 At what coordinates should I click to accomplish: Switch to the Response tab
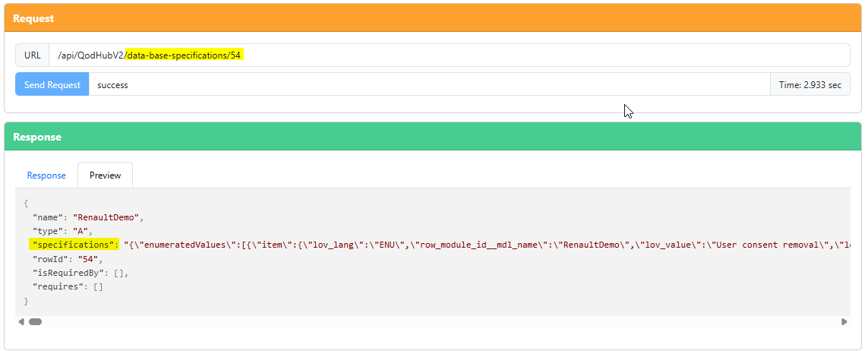[46, 175]
